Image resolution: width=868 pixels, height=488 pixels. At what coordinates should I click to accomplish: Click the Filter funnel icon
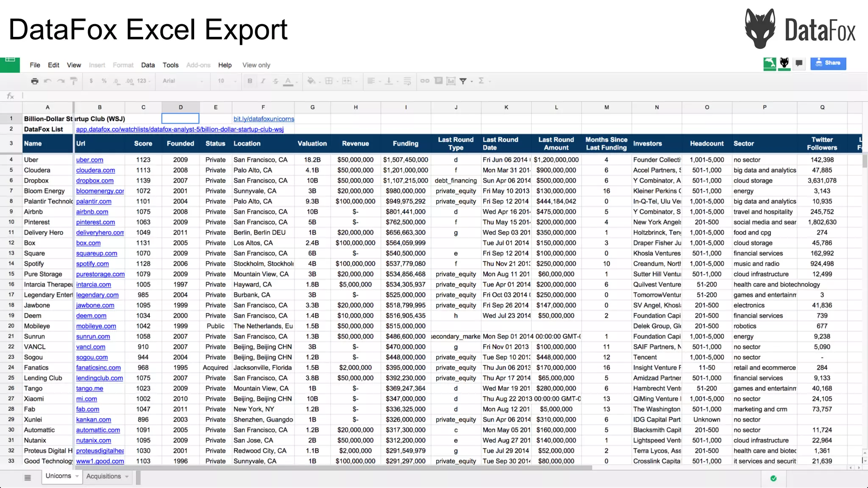(x=463, y=81)
